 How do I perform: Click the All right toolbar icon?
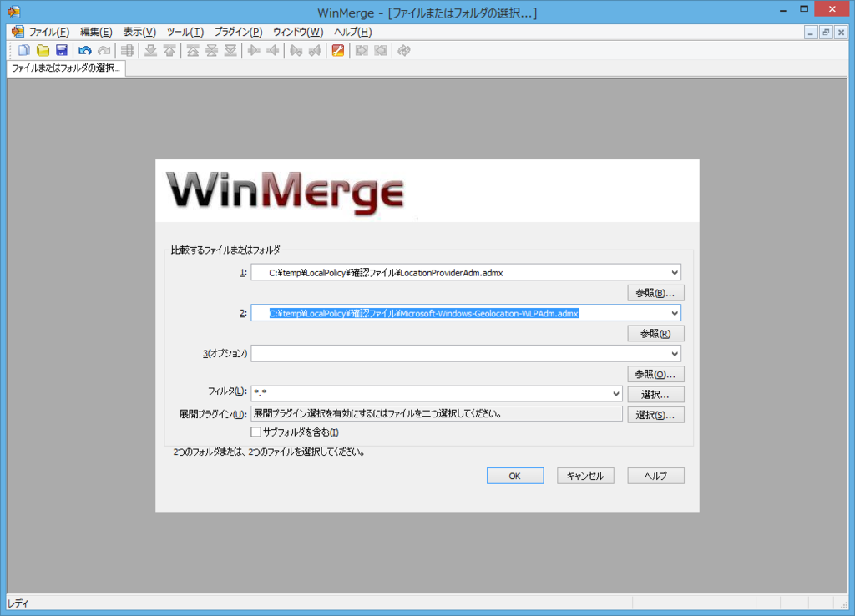click(x=362, y=51)
